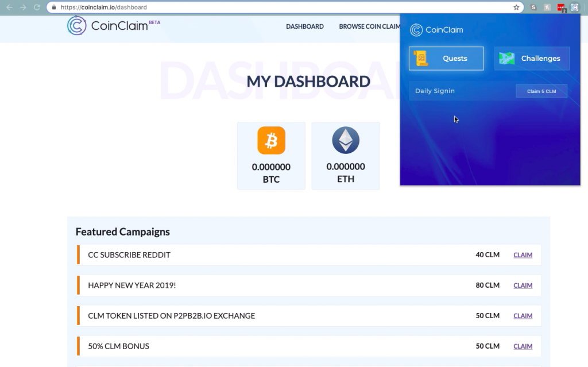The image size is (588, 367).
Task: Click the 80 CLM reward value
Action: point(488,285)
